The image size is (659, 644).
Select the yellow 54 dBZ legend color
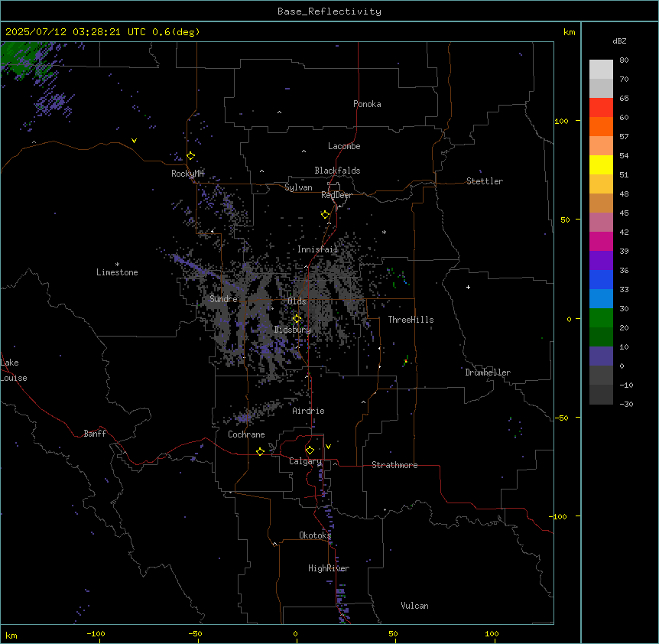point(601,164)
